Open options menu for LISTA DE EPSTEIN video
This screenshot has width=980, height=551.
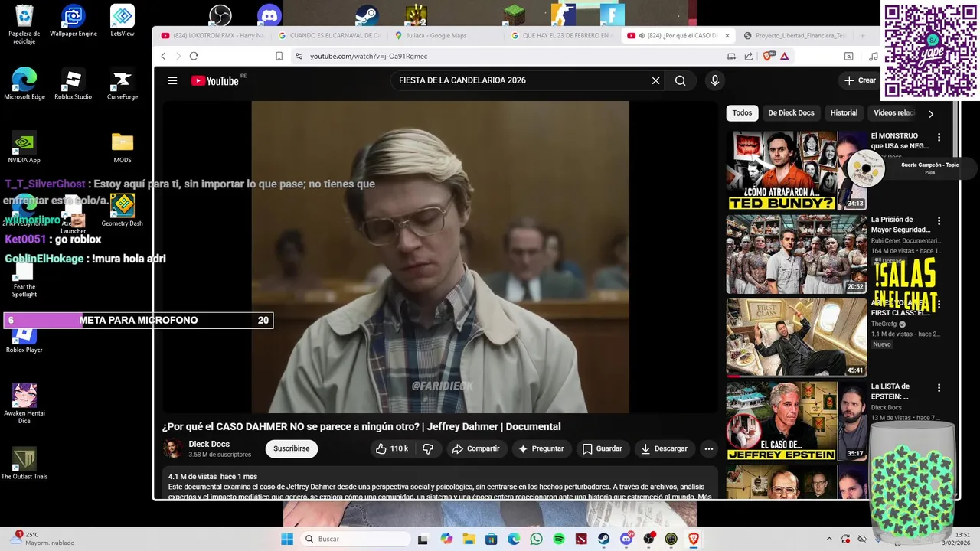coord(939,388)
